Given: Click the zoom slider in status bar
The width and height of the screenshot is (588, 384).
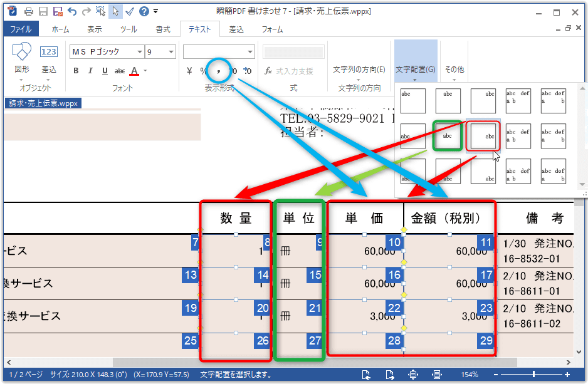Looking at the screenshot, I should 533,375.
